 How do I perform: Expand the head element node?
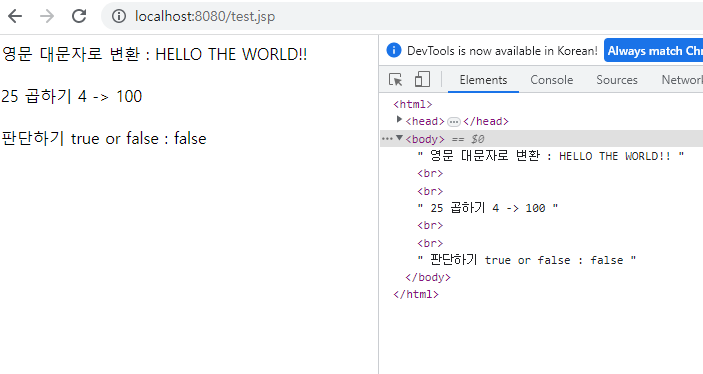[x=399, y=120]
